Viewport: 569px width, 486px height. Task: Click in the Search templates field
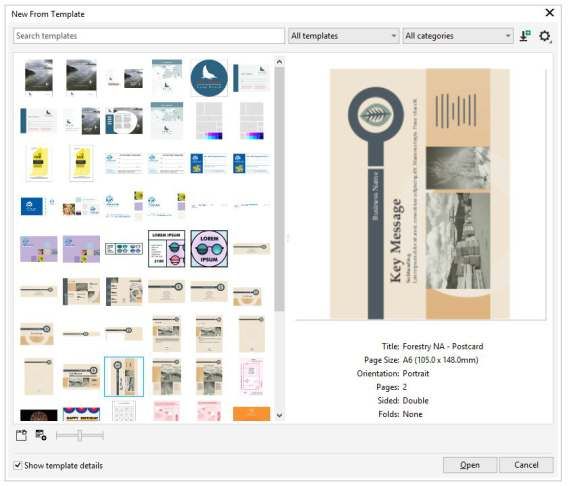click(x=148, y=36)
